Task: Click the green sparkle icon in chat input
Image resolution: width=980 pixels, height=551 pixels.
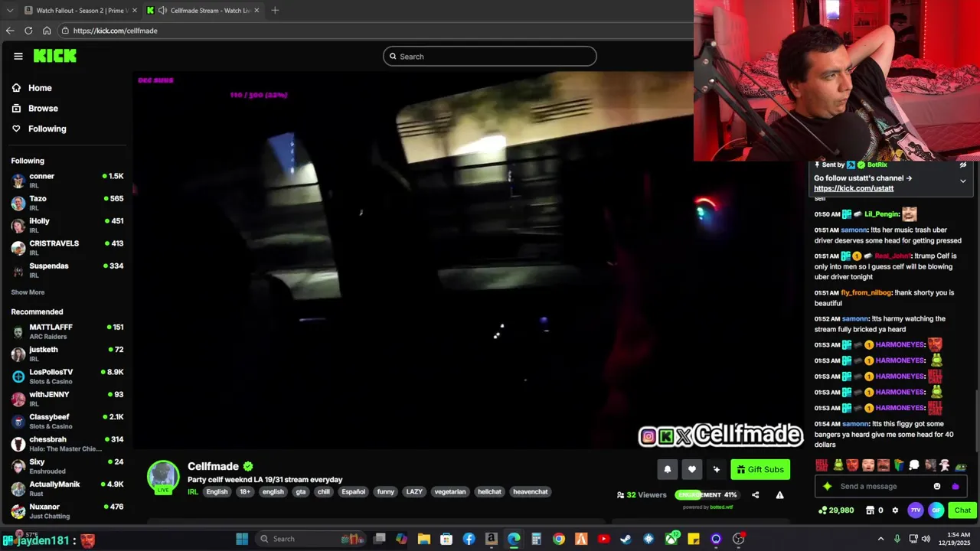Action: click(827, 486)
